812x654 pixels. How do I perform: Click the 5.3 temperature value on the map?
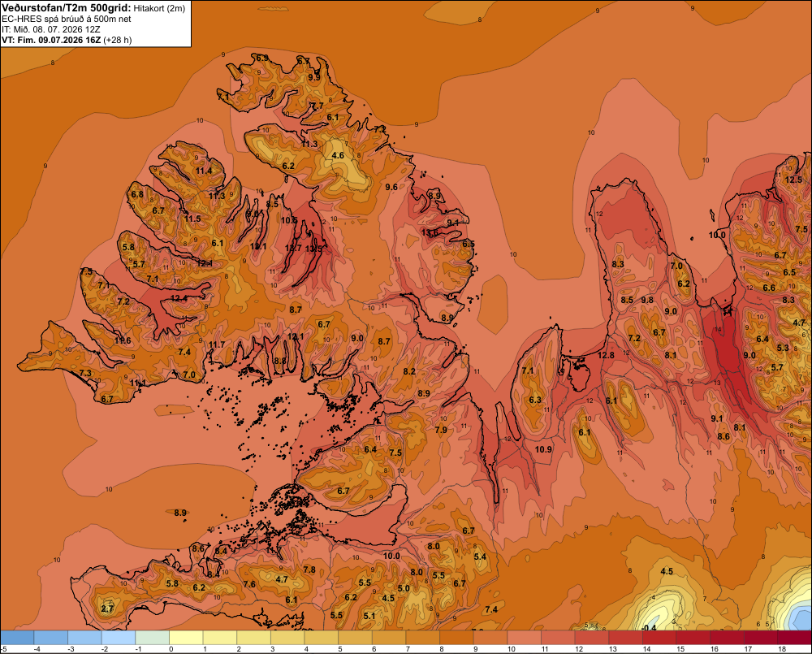coord(783,348)
